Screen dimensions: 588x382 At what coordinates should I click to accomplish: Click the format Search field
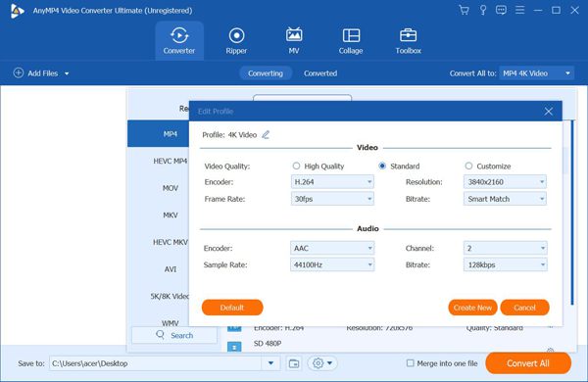174,335
